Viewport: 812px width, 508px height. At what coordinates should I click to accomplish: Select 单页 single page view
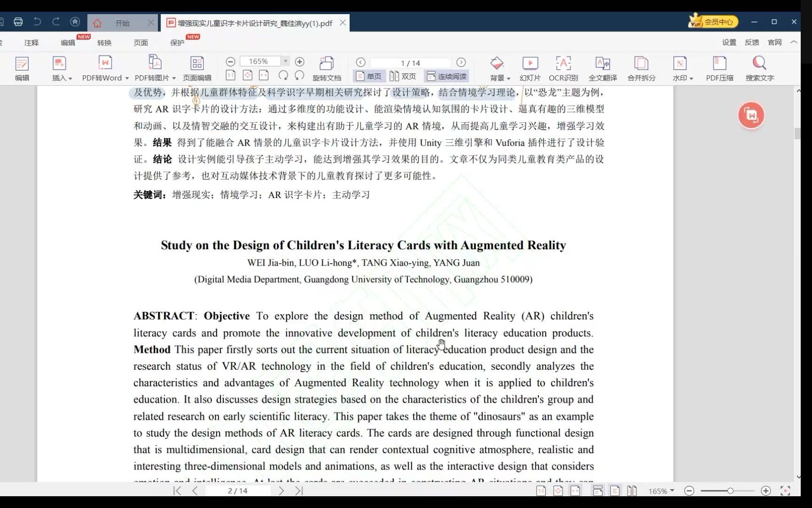[369, 76]
